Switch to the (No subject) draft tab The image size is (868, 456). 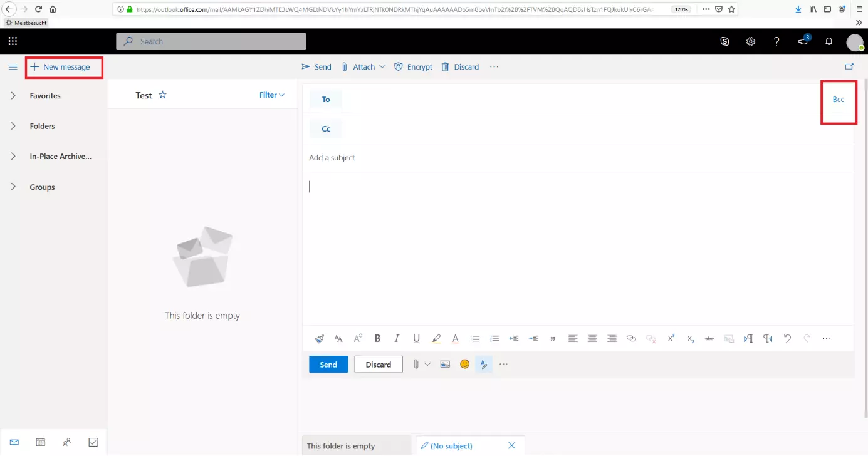pyautogui.click(x=451, y=445)
